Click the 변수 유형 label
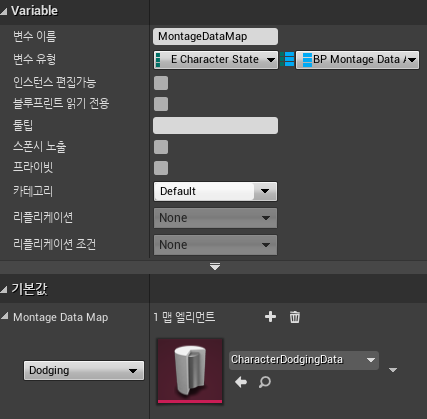 [x=34, y=59]
